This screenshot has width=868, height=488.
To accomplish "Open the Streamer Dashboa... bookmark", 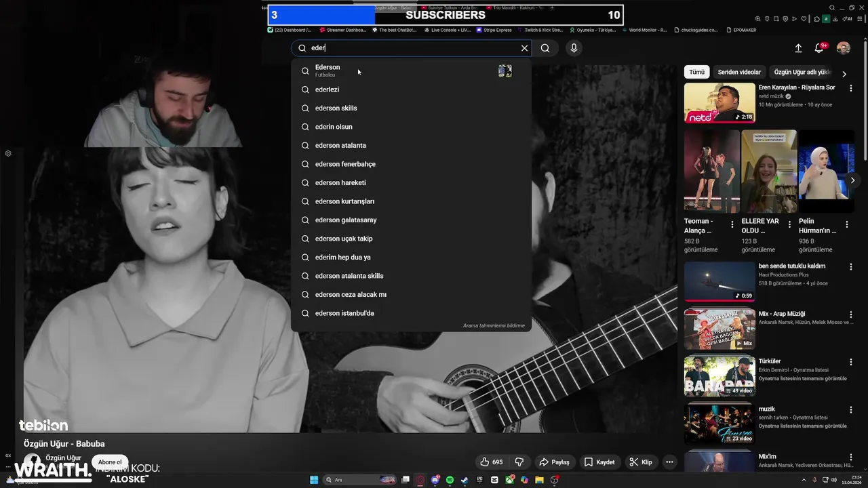I will (x=342, y=30).
